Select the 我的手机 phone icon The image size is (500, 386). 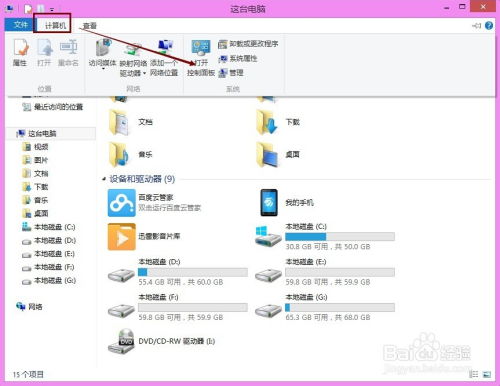pyautogui.click(x=269, y=203)
